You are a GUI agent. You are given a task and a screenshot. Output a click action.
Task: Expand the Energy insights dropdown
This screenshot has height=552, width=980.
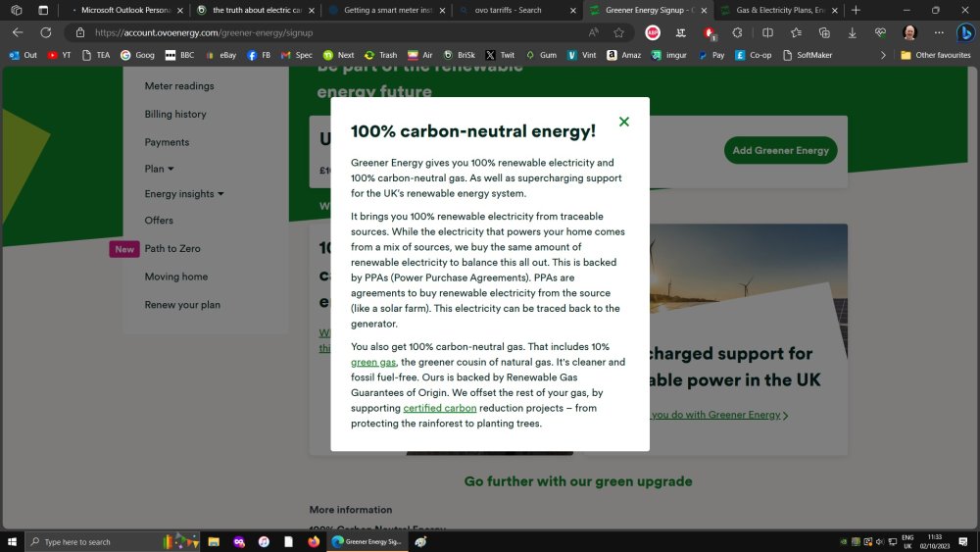click(x=184, y=194)
